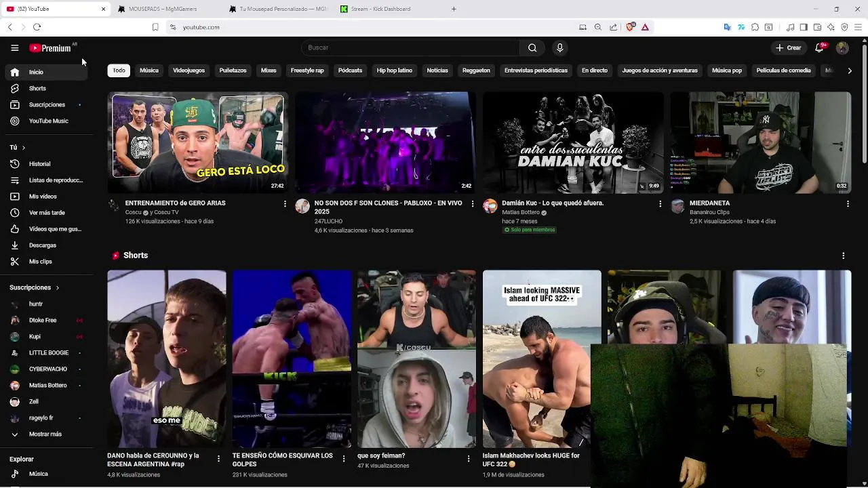
Task: Select the Pódcasts chip
Action: (350, 70)
